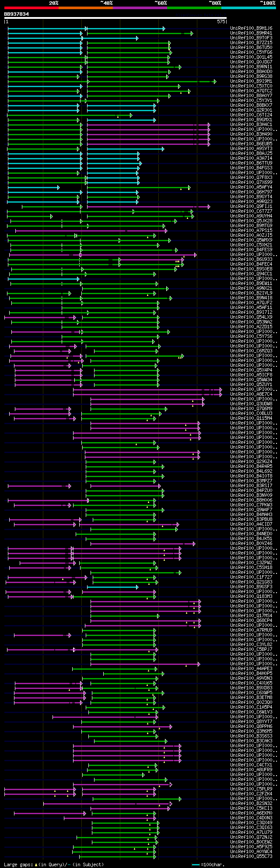Screen dimensions: 280x868
Task: Select the UniRef100_A5AFY4 label
Action: click(x=251, y=187)
